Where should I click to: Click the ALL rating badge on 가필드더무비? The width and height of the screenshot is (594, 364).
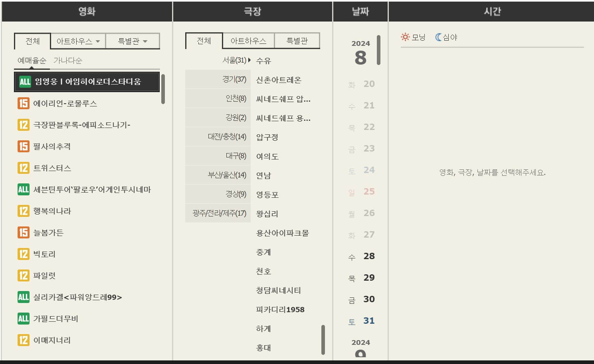point(23,319)
